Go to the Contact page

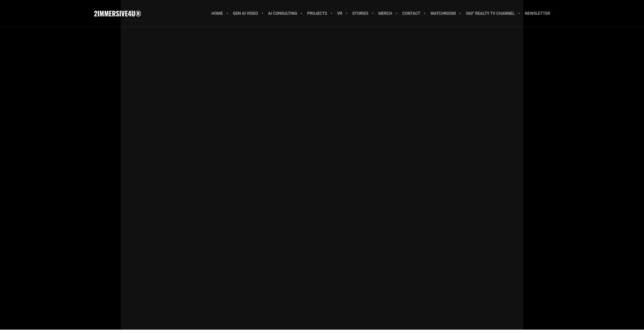pos(411,13)
